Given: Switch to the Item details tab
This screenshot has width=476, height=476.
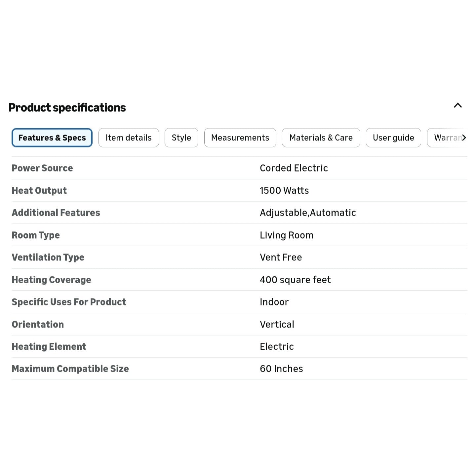Looking at the screenshot, I should click(x=129, y=138).
